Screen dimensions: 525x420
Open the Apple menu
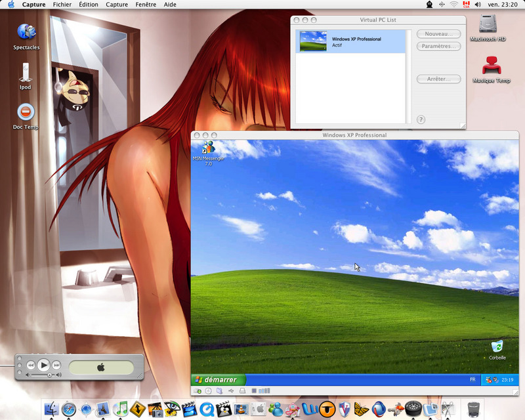11,5
